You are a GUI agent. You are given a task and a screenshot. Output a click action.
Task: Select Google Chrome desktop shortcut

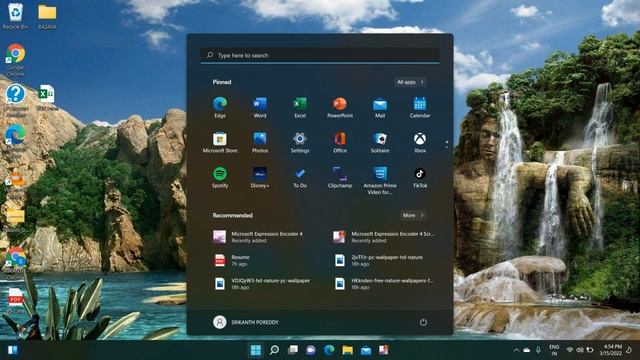click(16, 60)
